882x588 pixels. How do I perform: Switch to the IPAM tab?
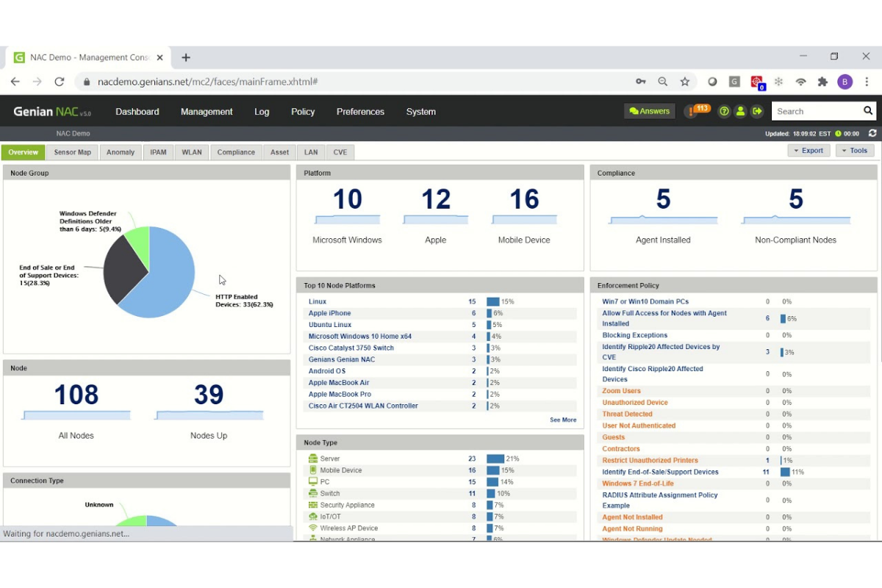(158, 152)
